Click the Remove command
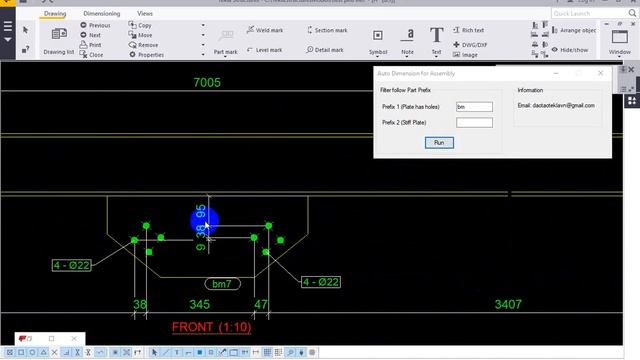The width and height of the screenshot is (640, 360). pos(144,45)
